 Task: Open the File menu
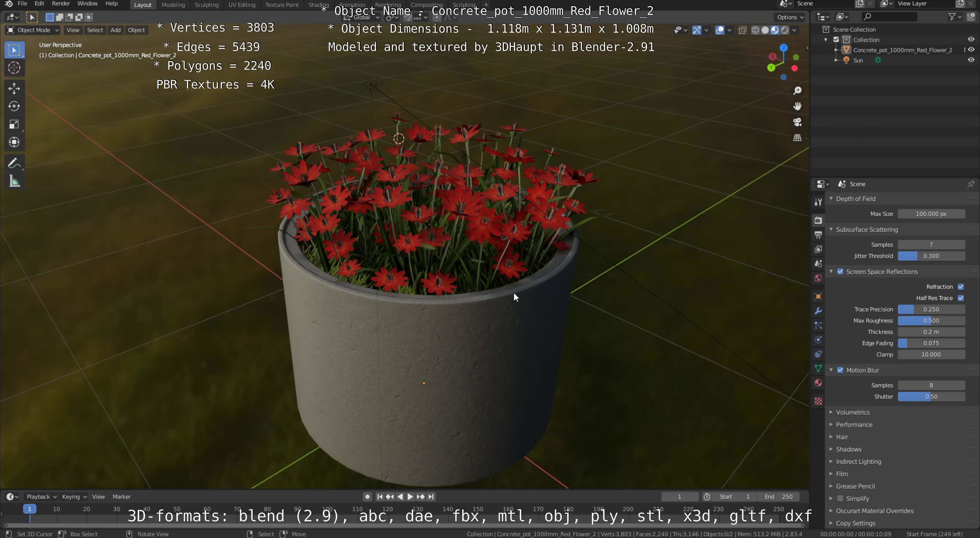[x=22, y=4]
